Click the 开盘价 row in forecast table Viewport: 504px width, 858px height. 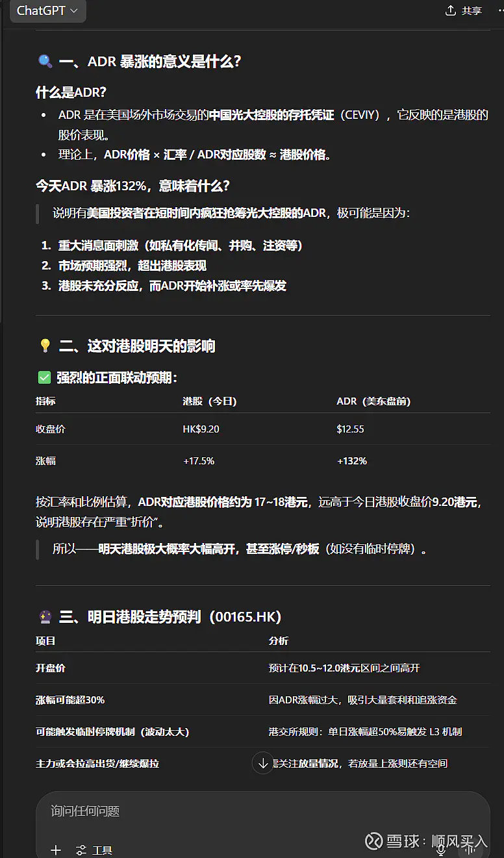tap(262, 668)
